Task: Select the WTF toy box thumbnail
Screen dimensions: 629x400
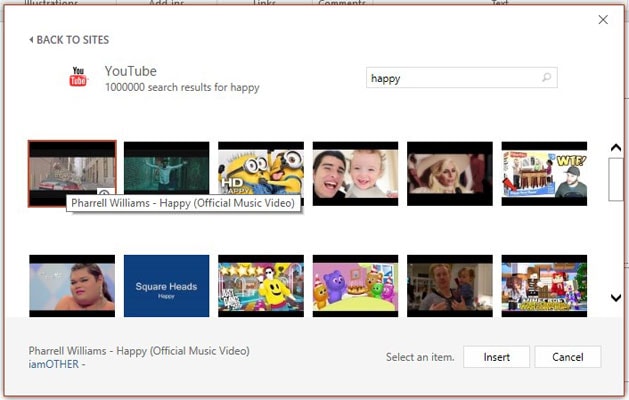Action: 544,174
